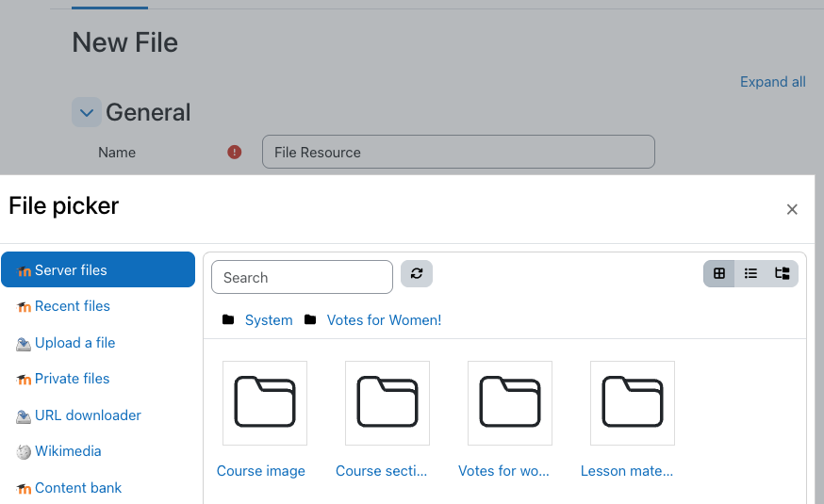Click the refresh icon beside Search
This screenshot has height=504, width=824.
416,273
